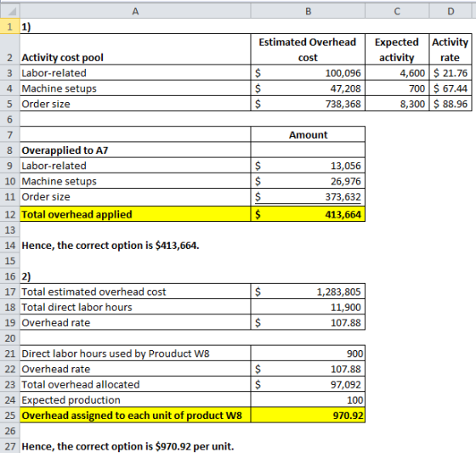The height and width of the screenshot is (453, 476).
Task: Select the highlighted 970.92 cell
Action: pos(308,415)
